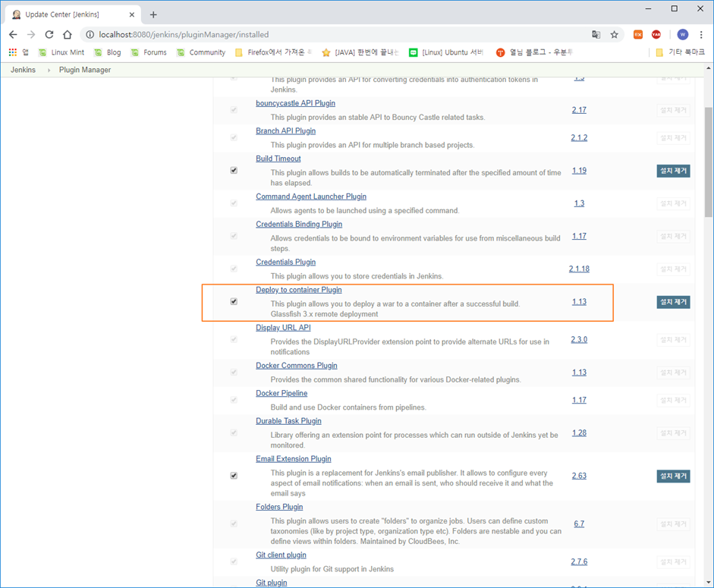Viewport: 714px width, 588px height.
Task: Open the Docker Commons Plugin link
Action: [297, 366]
